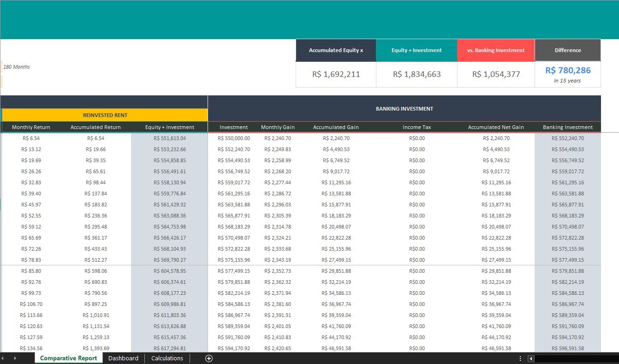The image size is (619, 364).
Task: Select the R$ 41,760.09 Accumulated Gain cell
Action: click(x=336, y=326)
